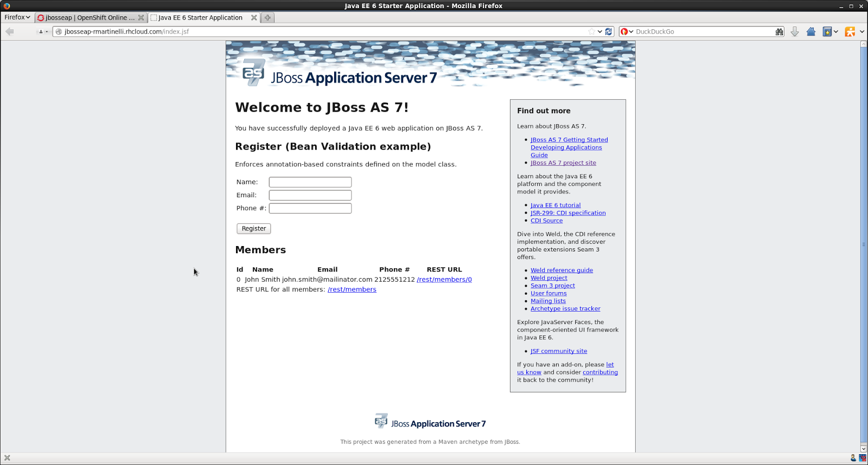
Task: Click the phone number 2125551212 cell
Action: (x=394, y=280)
